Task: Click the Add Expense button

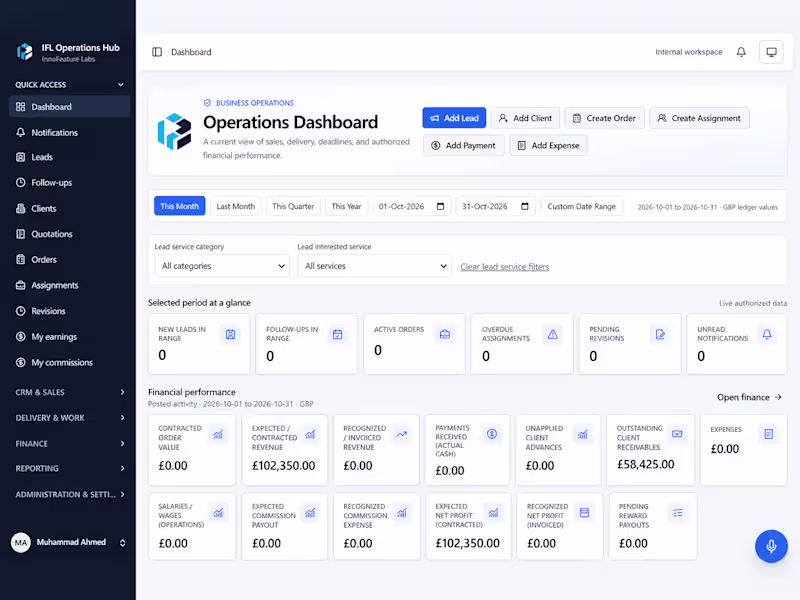Action: click(x=548, y=145)
